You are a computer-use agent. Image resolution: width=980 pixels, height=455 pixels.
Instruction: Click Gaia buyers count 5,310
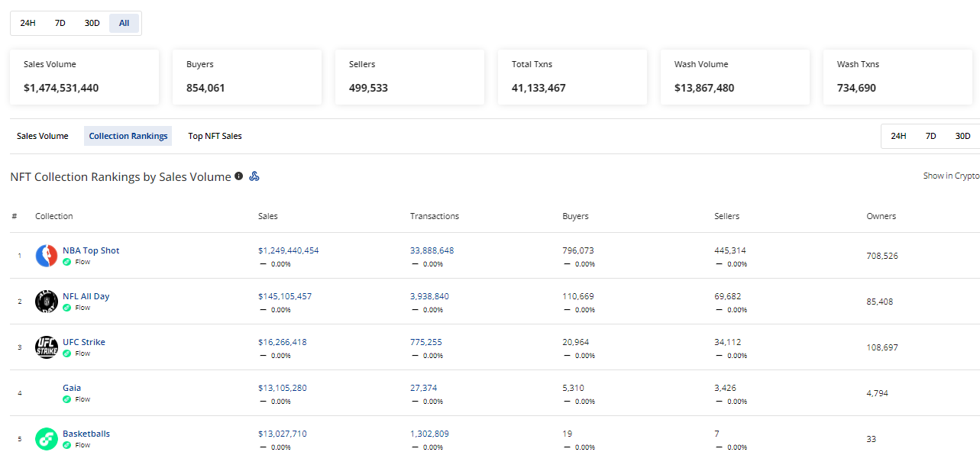[574, 388]
